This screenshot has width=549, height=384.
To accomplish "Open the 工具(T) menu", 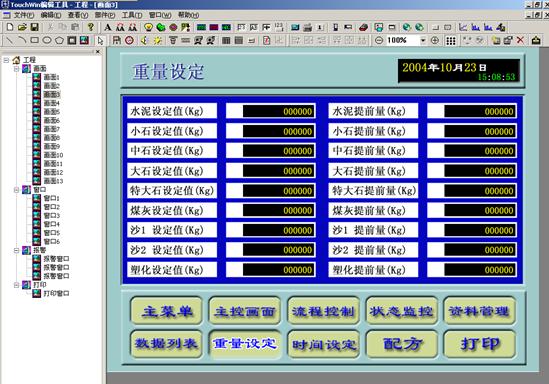I will click(x=132, y=15).
